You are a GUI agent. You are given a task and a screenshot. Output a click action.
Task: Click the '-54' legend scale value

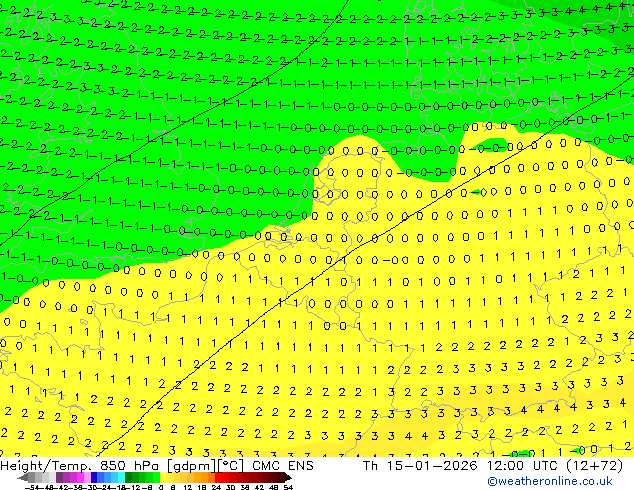pos(32,487)
